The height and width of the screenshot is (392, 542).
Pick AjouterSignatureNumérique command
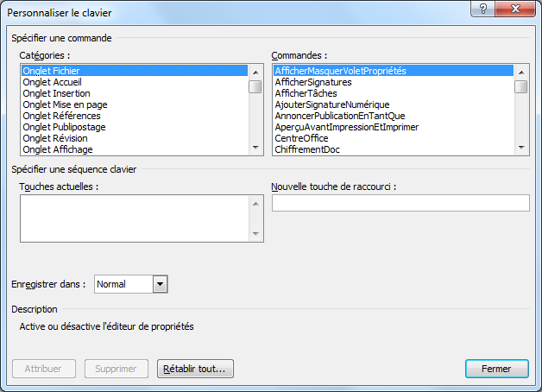click(394, 104)
